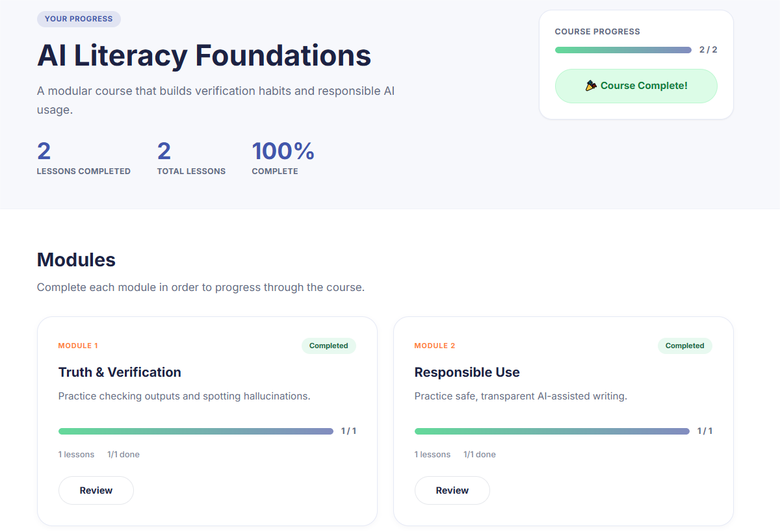Image resolution: width=780 pixels, height=532 pixels.
Task: Click the 2 / 2 course progress counter
Action: [x=708, y=50]
